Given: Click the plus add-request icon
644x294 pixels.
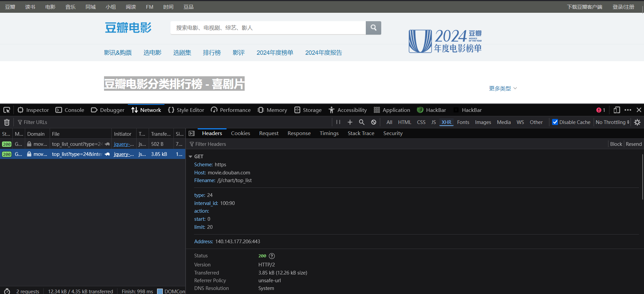Looking at the screenshot, I should point(350,122).
